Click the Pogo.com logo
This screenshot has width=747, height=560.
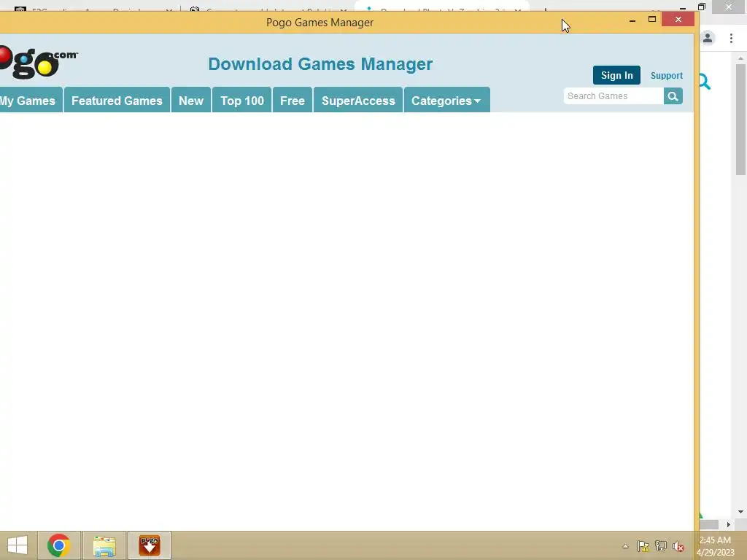[x=38, y=62]
